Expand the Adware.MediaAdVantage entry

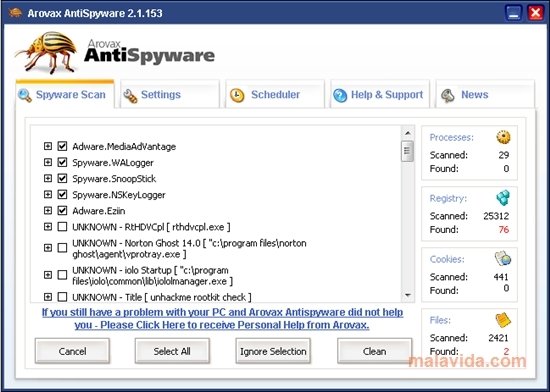(48, 146)
